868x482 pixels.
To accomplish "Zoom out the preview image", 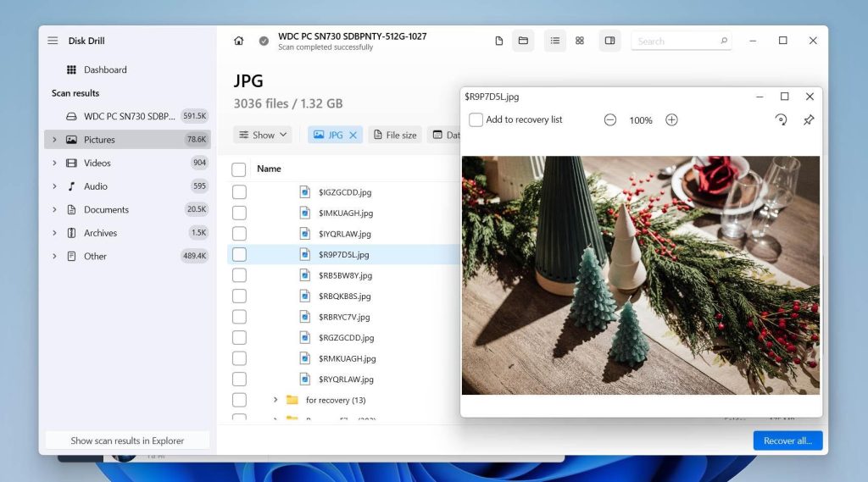I will pos(610,120).
